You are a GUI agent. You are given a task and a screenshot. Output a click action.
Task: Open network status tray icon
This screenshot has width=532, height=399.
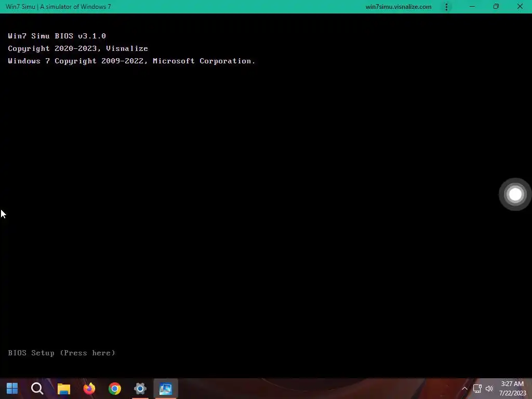click(477, 389)
